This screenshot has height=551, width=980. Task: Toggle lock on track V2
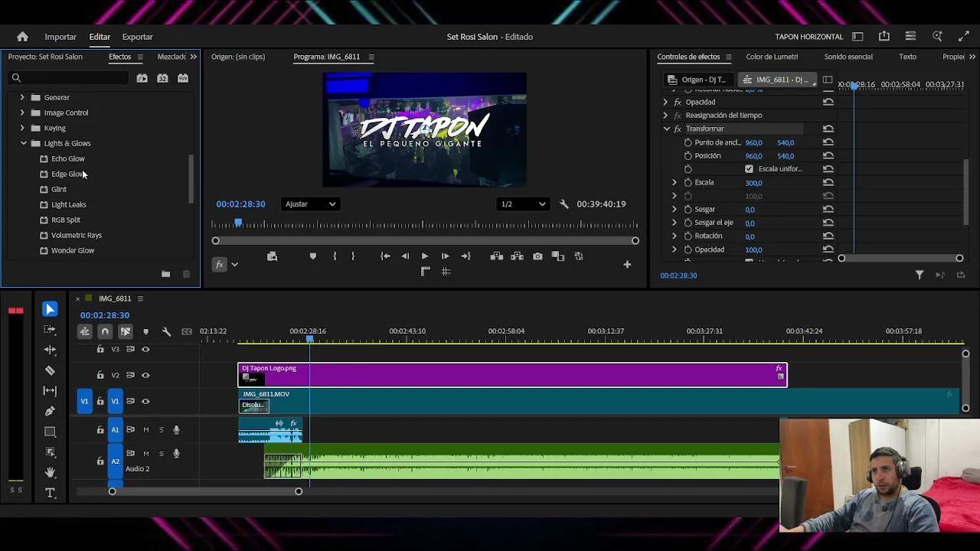click(x=100, y=375)
